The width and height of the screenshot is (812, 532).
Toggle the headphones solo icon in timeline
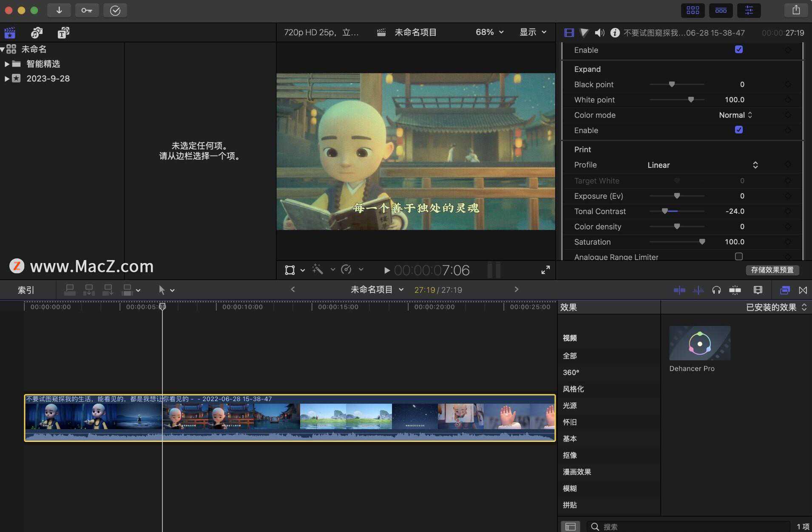716,290
